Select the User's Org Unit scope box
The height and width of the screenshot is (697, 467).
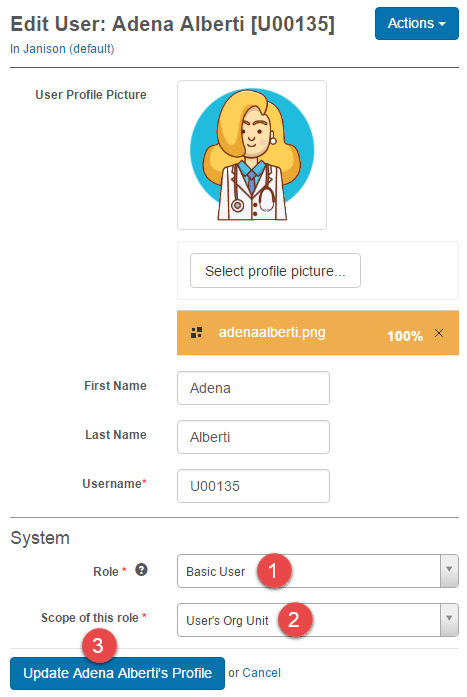318,620
